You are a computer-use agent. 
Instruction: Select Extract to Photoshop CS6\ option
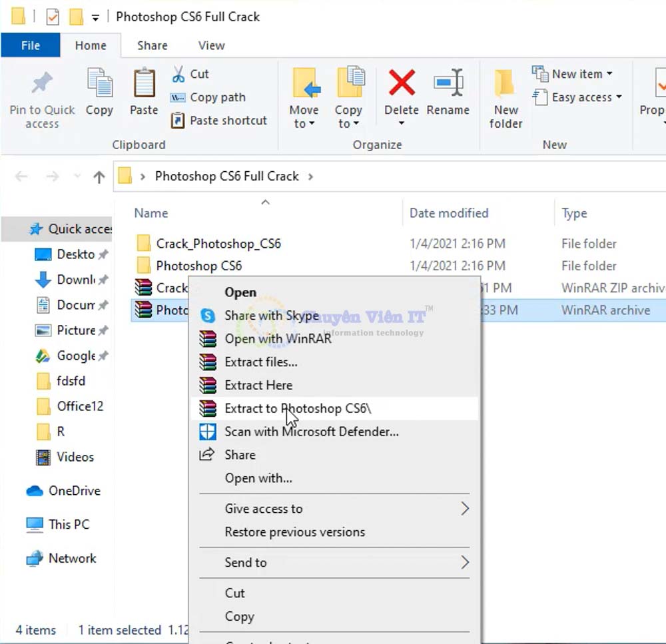pyautogui.click(x=298, y=408)
